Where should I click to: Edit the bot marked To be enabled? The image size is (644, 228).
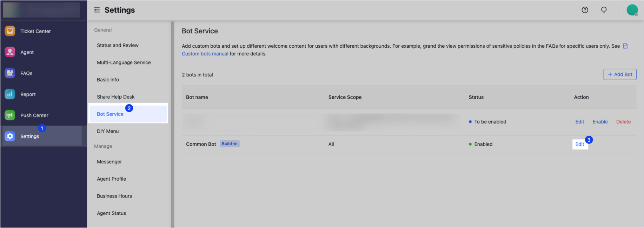click(x=579, y=122)
